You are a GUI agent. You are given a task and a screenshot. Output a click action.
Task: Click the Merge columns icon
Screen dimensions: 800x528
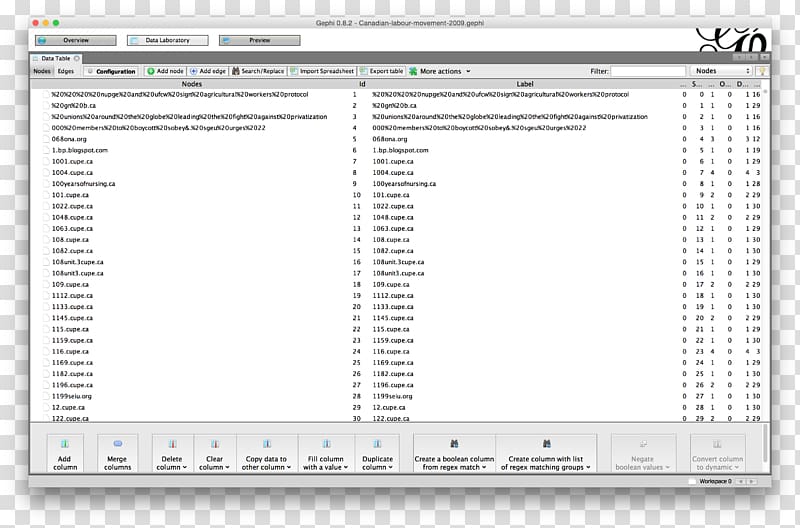point(117,444)
